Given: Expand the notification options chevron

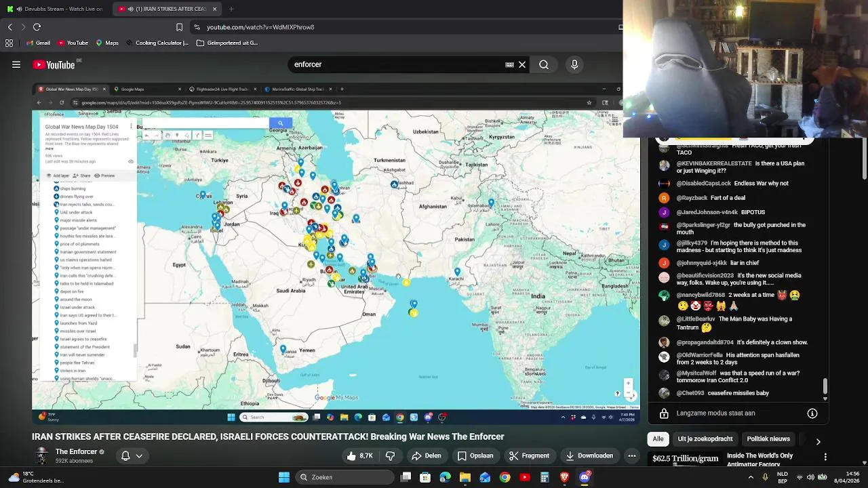Looking at the screenshot, I should point(139,455).
